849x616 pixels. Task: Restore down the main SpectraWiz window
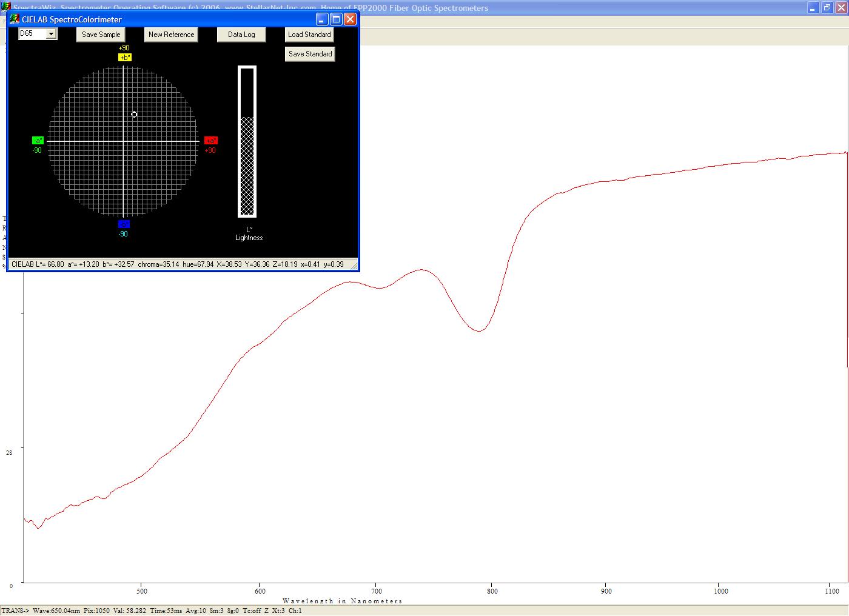(x=827, y=8)
